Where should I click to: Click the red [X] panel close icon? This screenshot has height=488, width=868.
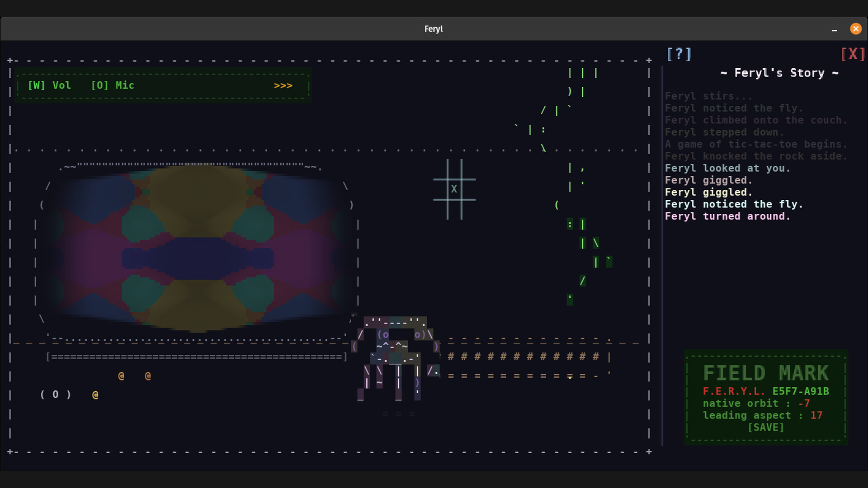click(853, 54)
